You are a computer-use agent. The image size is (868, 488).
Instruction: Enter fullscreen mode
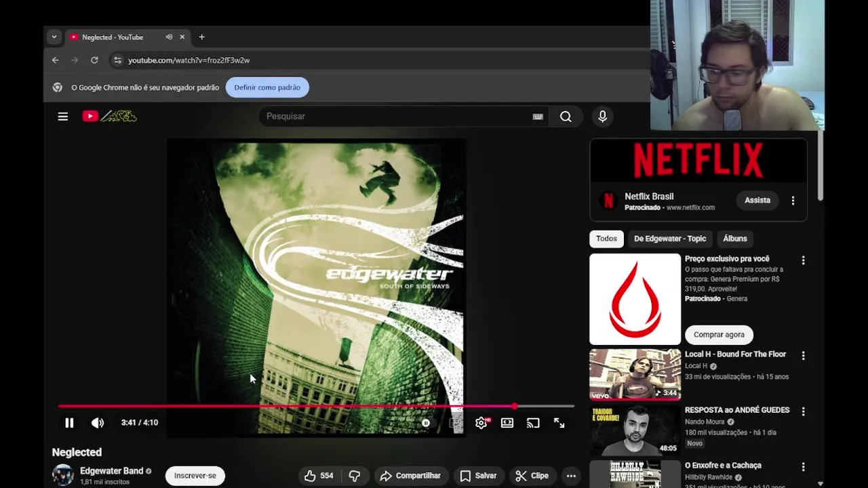[559, 423]
